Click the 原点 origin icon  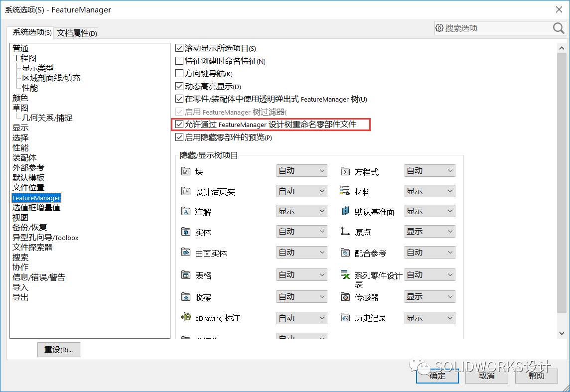tap(345, 231)
